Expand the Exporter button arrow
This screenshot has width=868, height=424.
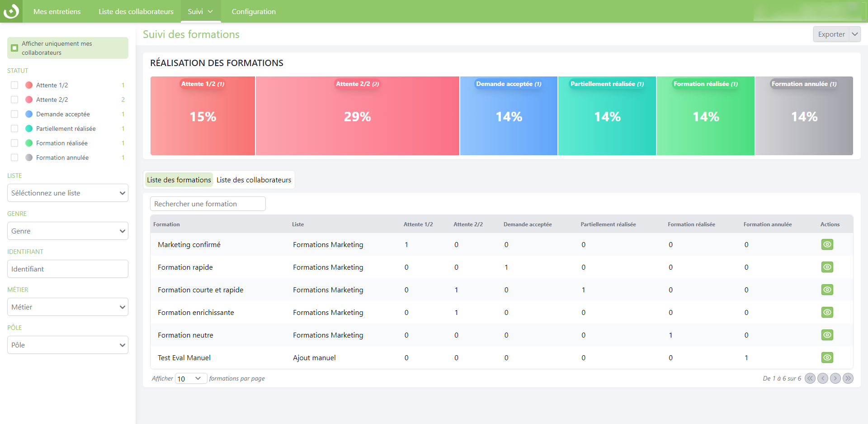point(854,34)
